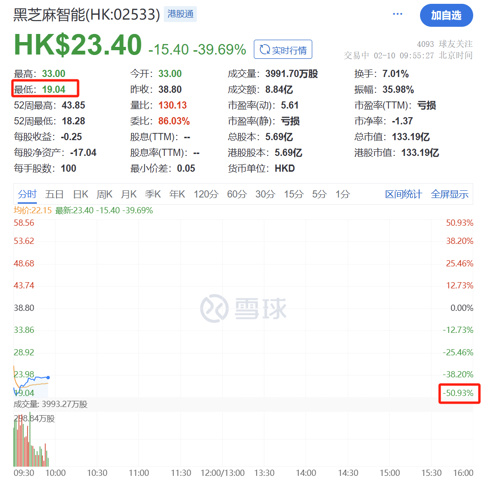Show the 1分 interval chart
Screen dimensions: 500x484
tap(342, 194)
